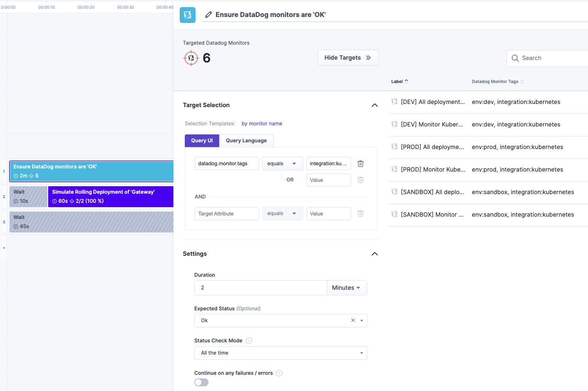Image resolution: width=588 pixels, height=391 pixels.
Task: Open the Minutes duration unit dropdown
Action: pyautogui.click(x=347, y=288)
